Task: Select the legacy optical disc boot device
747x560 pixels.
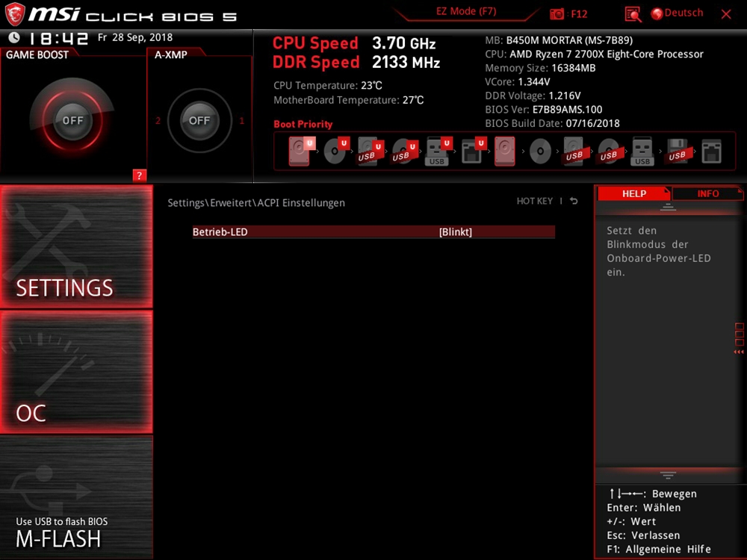Action: tap(540, 152)
